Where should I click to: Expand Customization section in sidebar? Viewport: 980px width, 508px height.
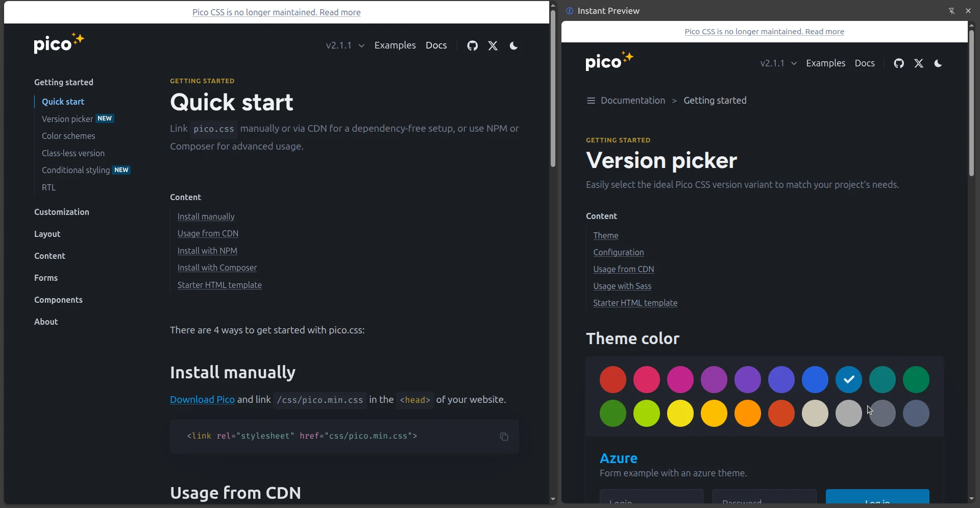point(62,212)
